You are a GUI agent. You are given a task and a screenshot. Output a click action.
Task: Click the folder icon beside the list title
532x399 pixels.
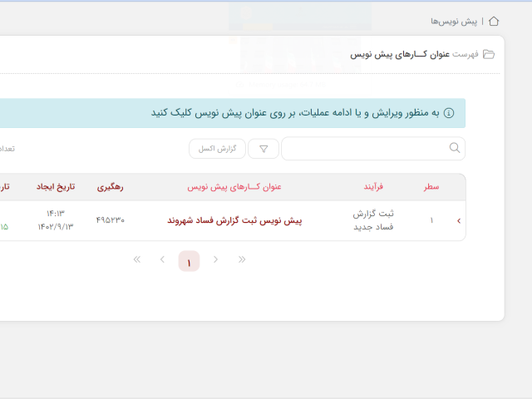click(489, 54)
